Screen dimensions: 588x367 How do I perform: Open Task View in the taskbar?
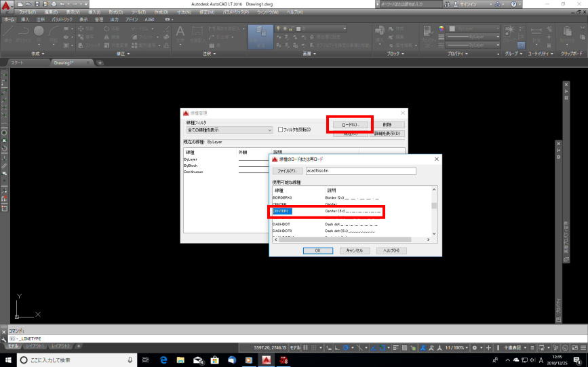coord(146,360)
